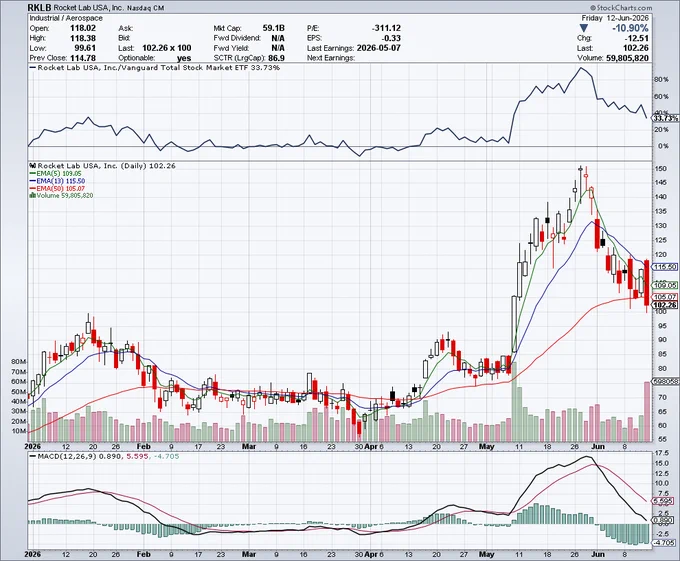This screenshot has height=561, width=680.
Task: Click the Last quote 102.26 x 100
Action: tap(167, 48)
